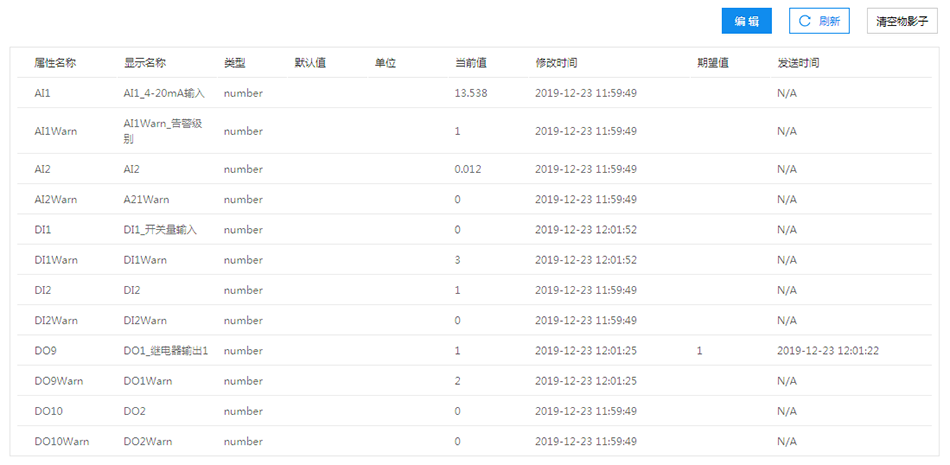Click the 类型 column header
Screen dimensions: 950x465
coord(234,63)
